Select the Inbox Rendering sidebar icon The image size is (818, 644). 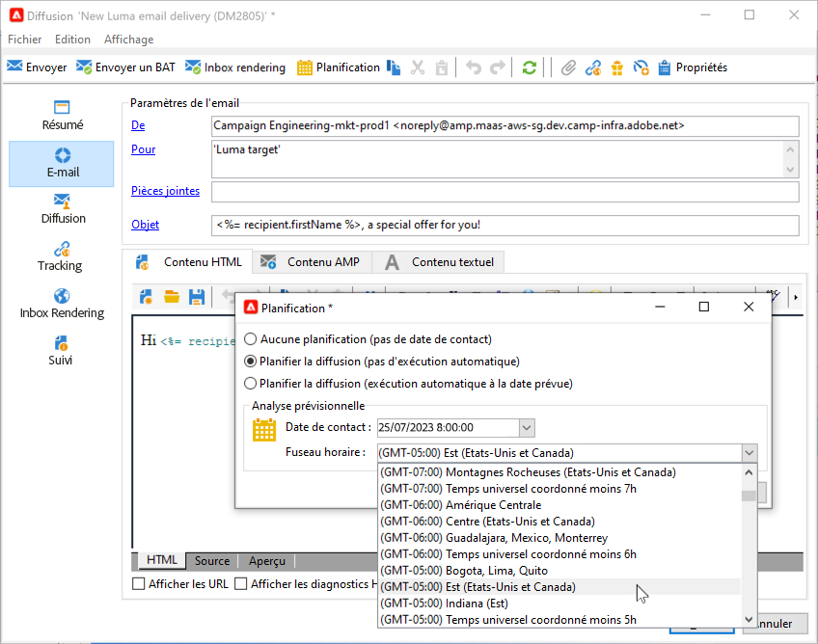point(62,304)
